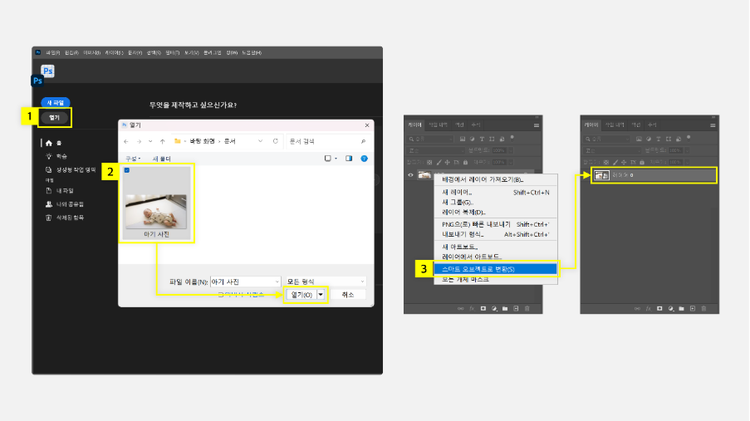Click the smart object filter in context-menu Layers panel
This screenshot has width=750, height=421.
tap(502, 139)
